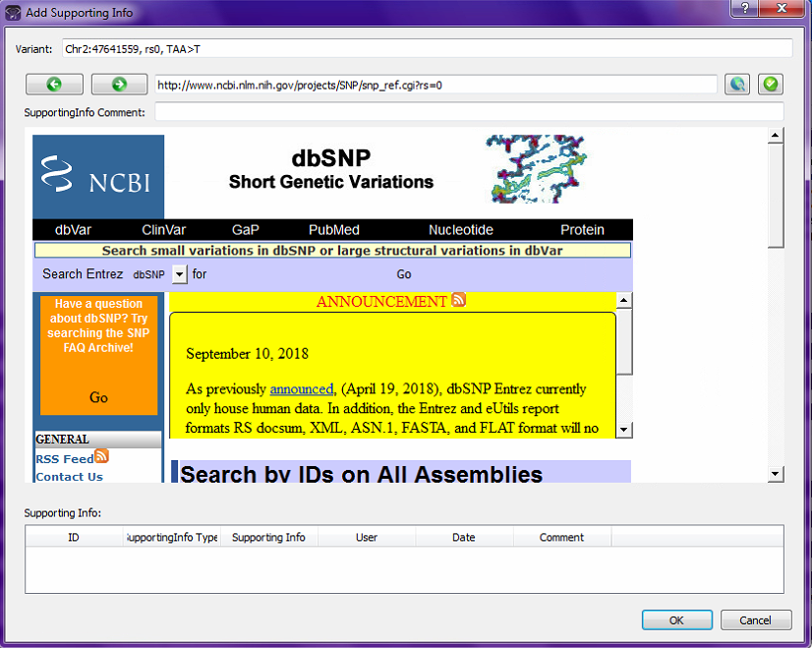Sort by Supporting Info column header
812x648 pixels.
pos(268,537)
